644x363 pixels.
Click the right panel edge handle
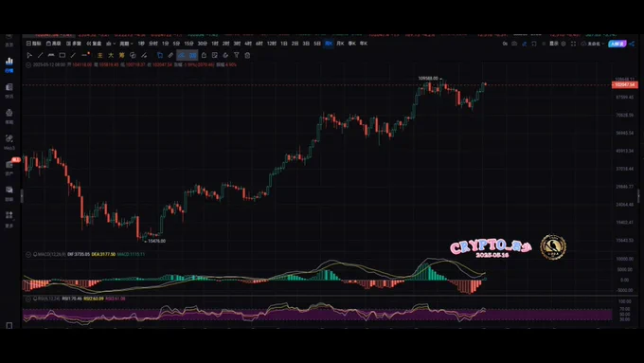pos(637,196)
